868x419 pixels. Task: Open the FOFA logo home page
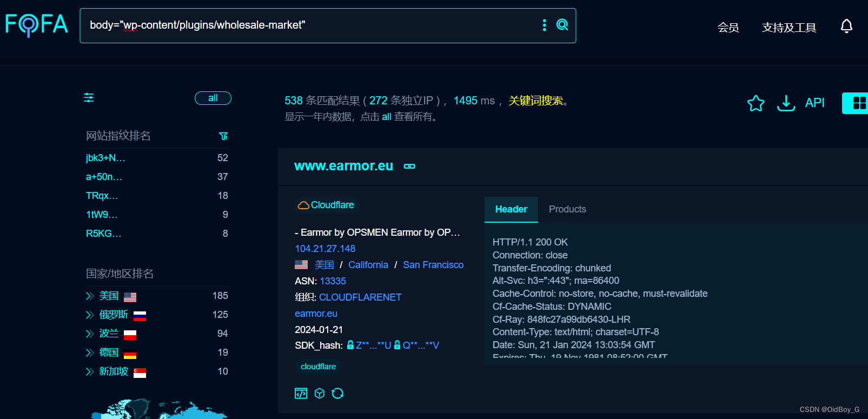pyautogui.click(x=37, y=25)
